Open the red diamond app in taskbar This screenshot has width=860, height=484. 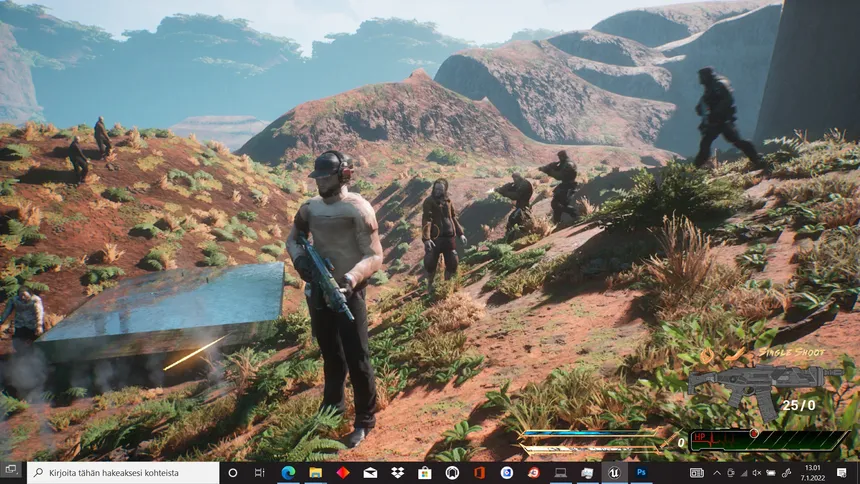tap(343, 472)
